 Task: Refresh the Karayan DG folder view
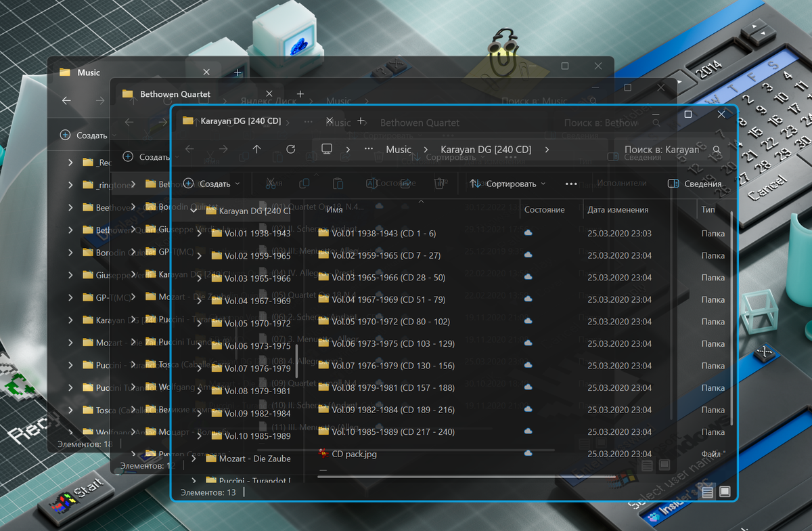[291, 149]
